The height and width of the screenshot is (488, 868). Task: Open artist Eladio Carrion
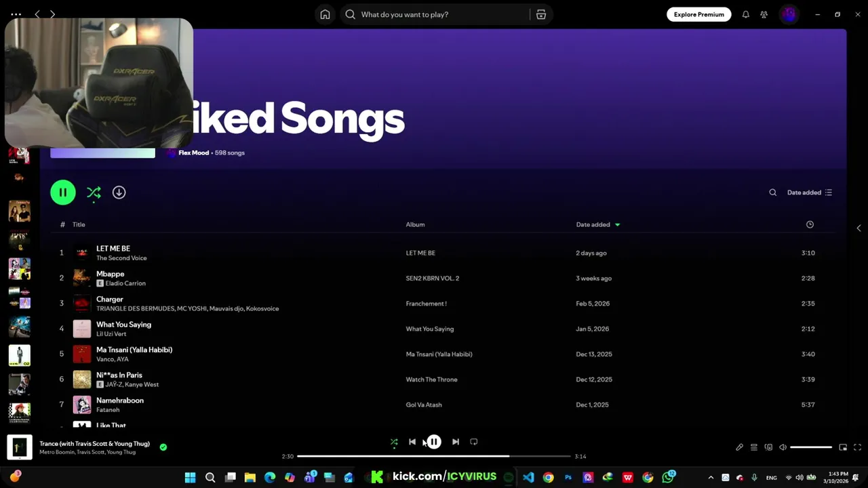click(x=125, y=283)
